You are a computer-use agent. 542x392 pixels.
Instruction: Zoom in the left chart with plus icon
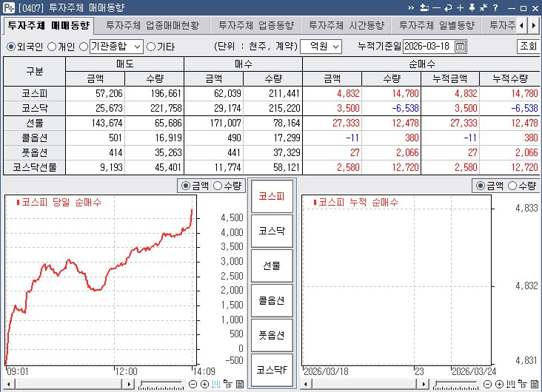click(x=205, y=385)
